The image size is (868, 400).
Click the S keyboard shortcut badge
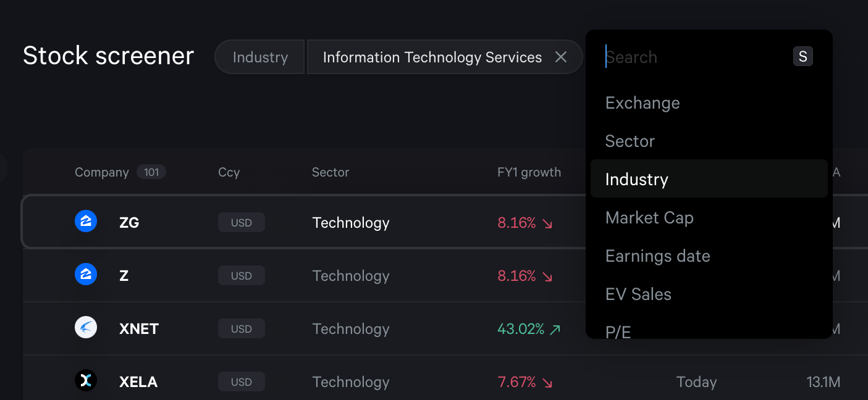pos(803,57)
